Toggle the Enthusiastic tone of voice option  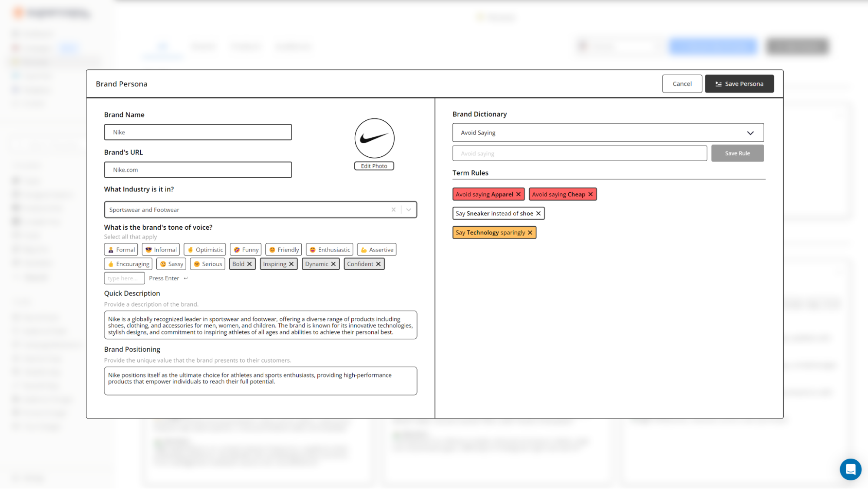330,249
